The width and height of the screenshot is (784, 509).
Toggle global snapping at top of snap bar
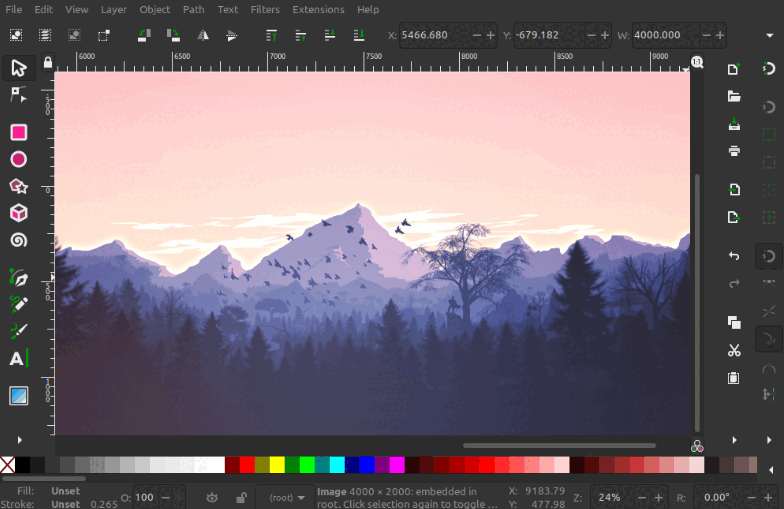click(768, 68)
